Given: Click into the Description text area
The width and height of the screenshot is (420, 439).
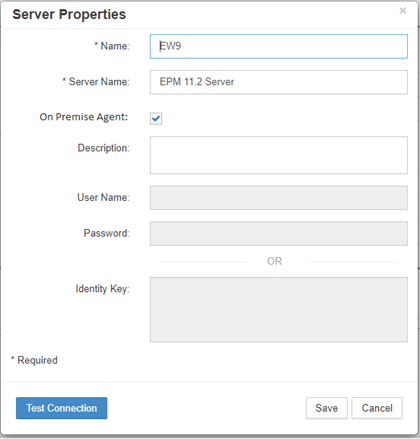Looking at the screenshot, I should [279, 155].
